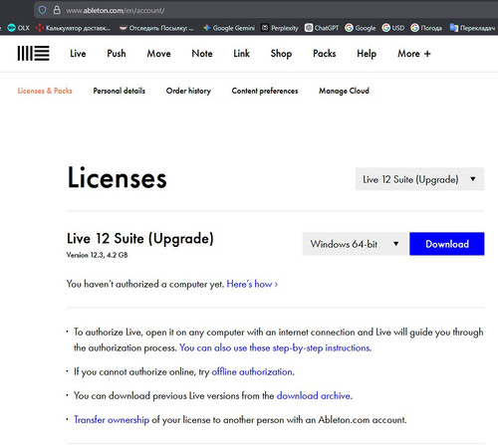Open the Live menu
Image resolution: width=498 pixels, height=448 pixels.
click(78, 54)
